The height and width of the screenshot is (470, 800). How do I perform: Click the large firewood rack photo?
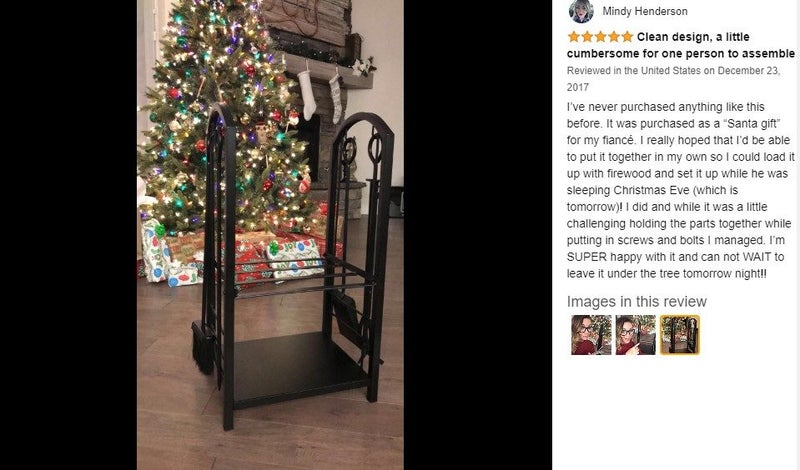coord(270,235)
